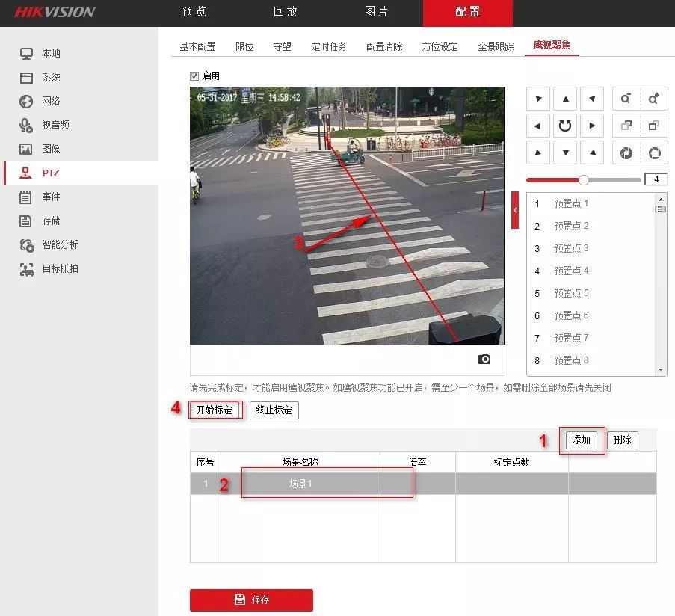Open the 智能分析 sidebar section
Viewport: 675px width, 616px height.
(x=60, y=244)
